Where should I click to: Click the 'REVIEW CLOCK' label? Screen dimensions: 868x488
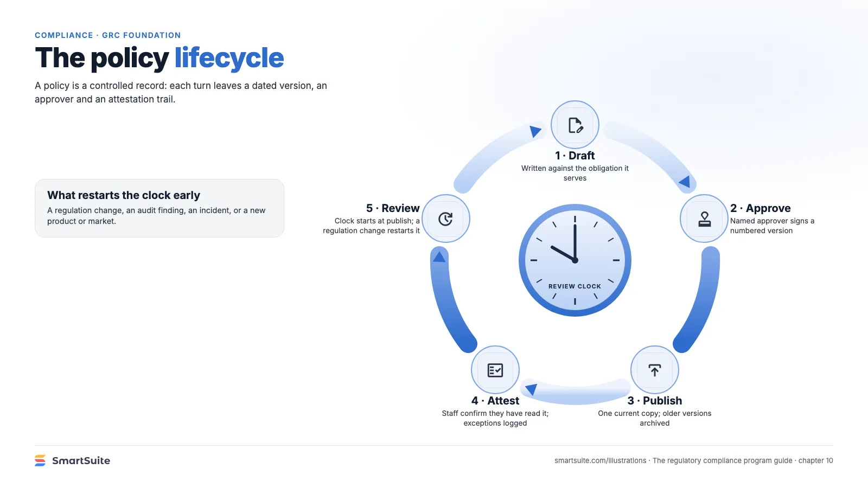575,286
